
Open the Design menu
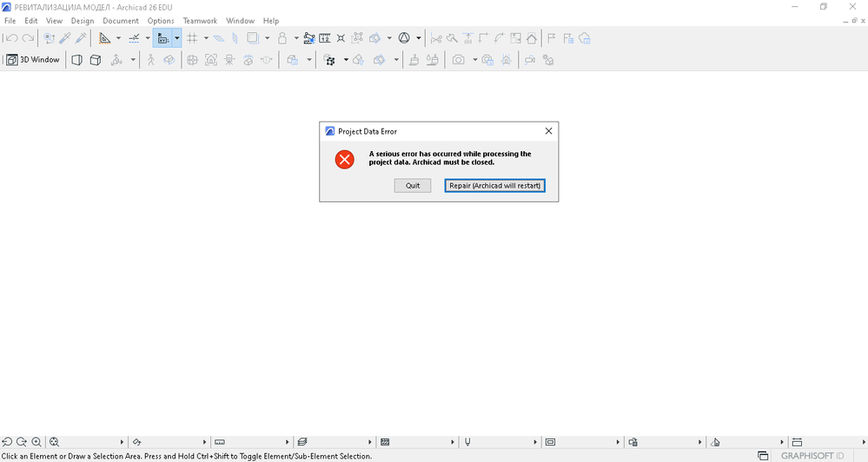coord(83,21)
